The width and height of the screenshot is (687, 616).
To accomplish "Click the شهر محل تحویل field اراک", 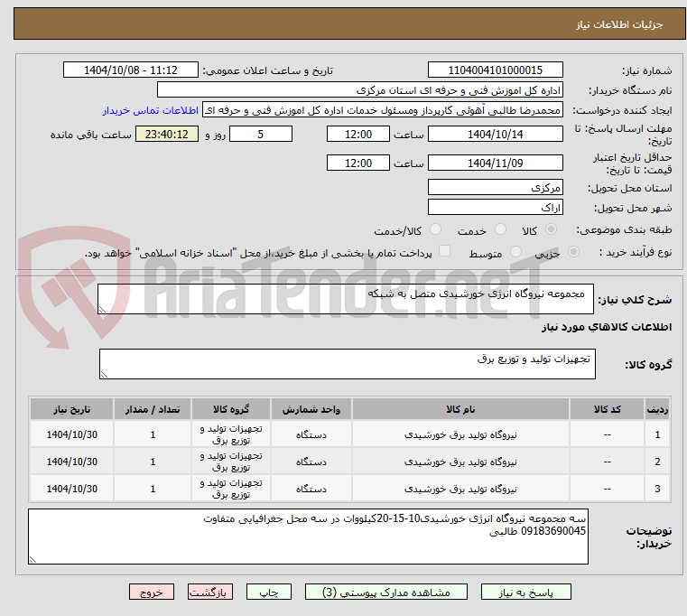I will 495,207.
